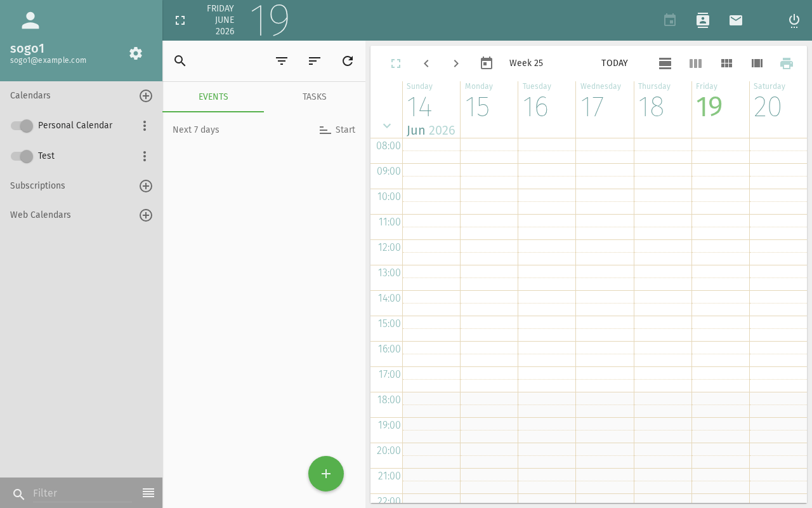Viewport: 812px width, 508px height.
Task: Open the Address Book module icon
Action: click(x=703, y=20)
